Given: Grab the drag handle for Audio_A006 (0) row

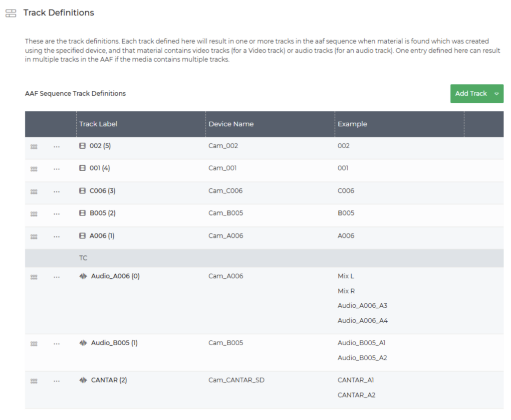Looking at the screenshot, I should (x=34, y=277).
